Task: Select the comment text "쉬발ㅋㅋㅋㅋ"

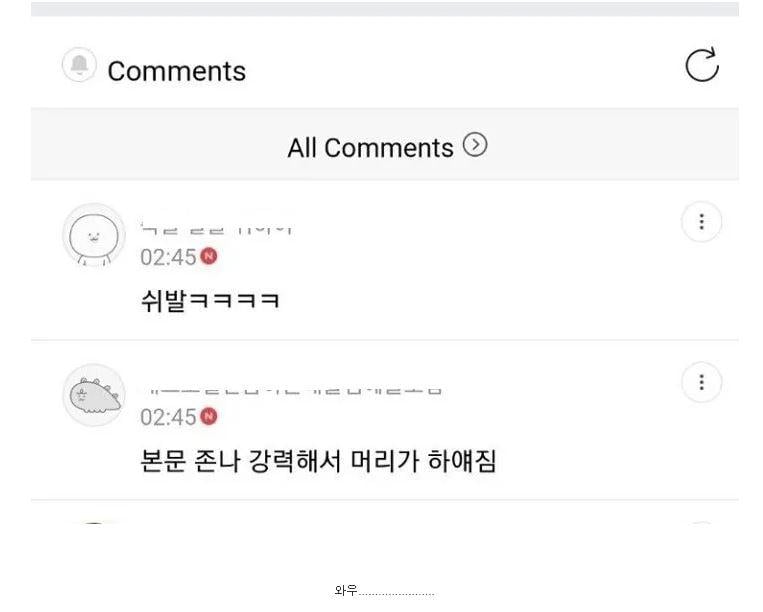Action: tap(210, 300)
